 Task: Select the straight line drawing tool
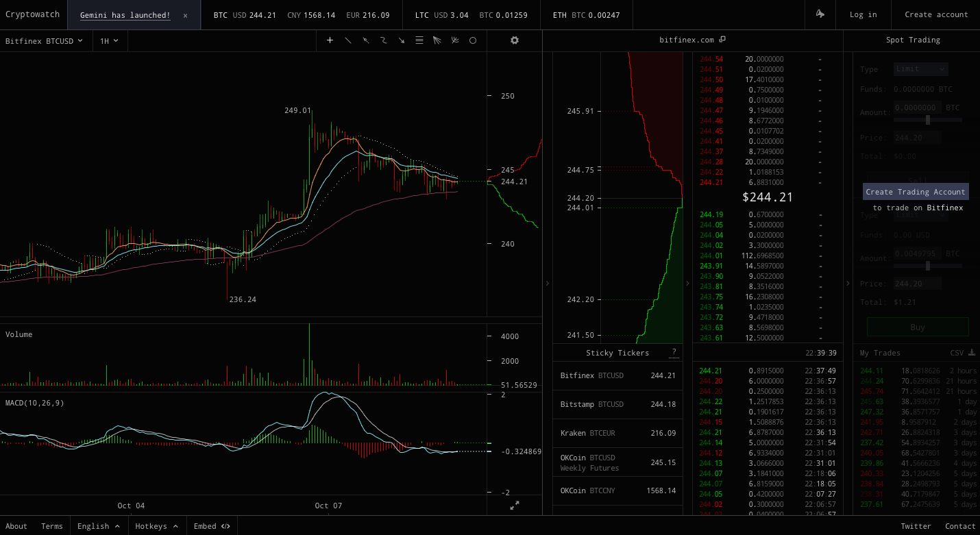(348, 40)
